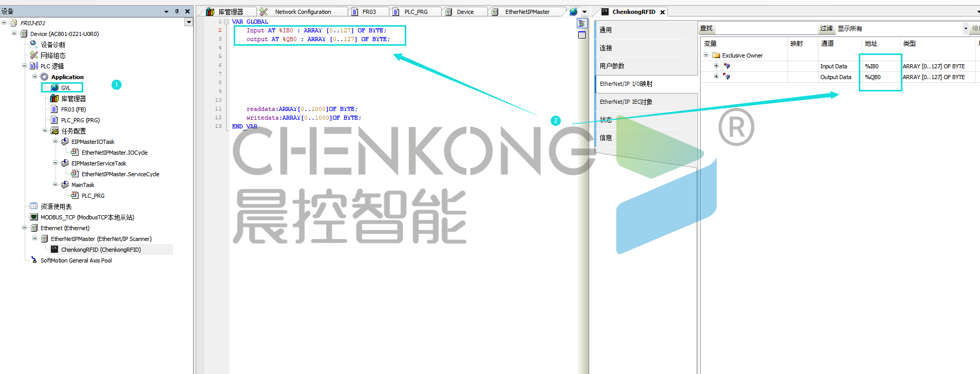Click the 设备诊断 magnifier icon
Image resolution: width=980 pixels, height=374 pixels.
tap(34, 44)
